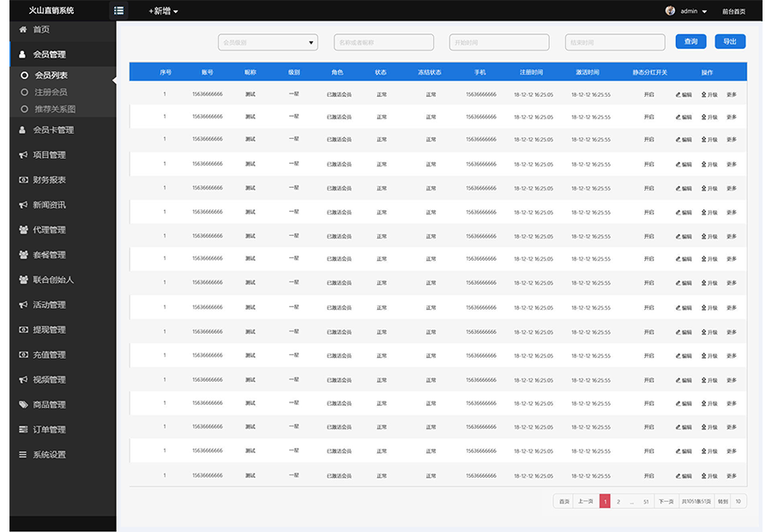
Task: Click the 角色 column header
Action: 337,72
